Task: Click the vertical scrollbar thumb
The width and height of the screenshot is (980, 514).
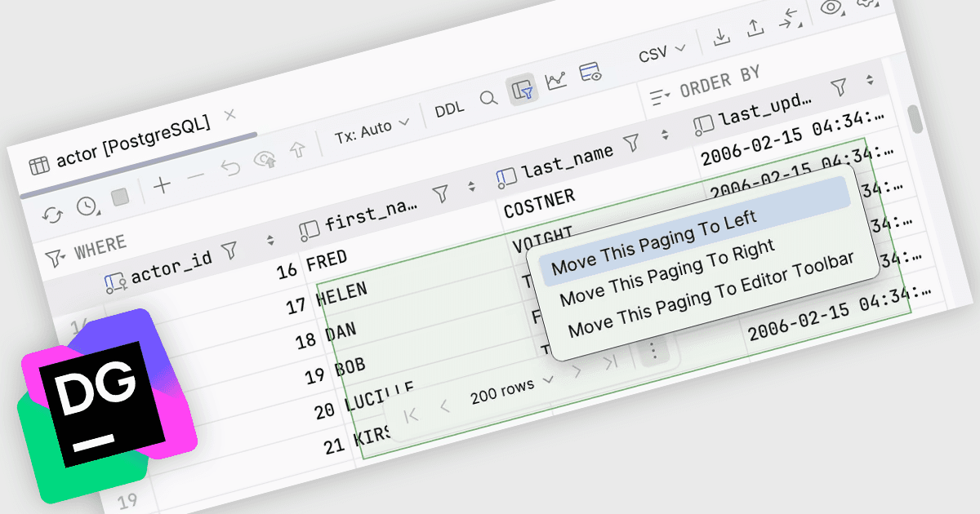Action: point(915,119)
